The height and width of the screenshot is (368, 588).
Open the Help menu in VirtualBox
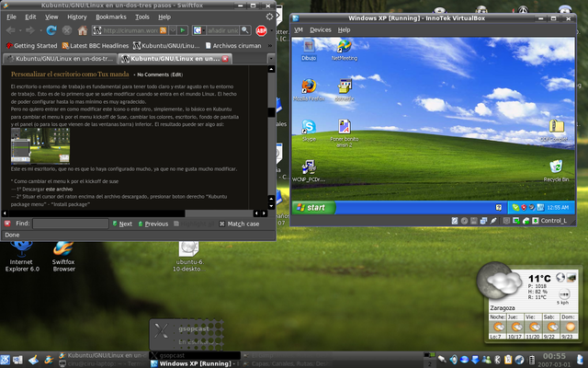click(344, 30)
